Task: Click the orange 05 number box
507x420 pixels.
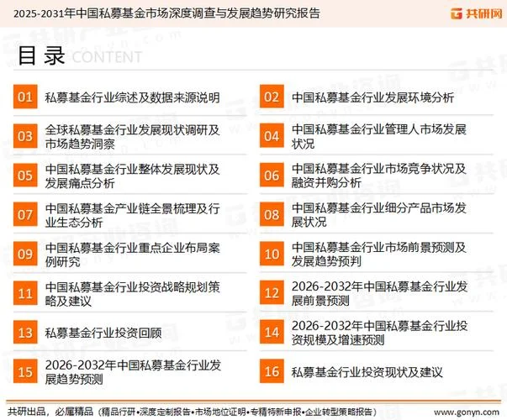Action: click(x=25, y=175)
